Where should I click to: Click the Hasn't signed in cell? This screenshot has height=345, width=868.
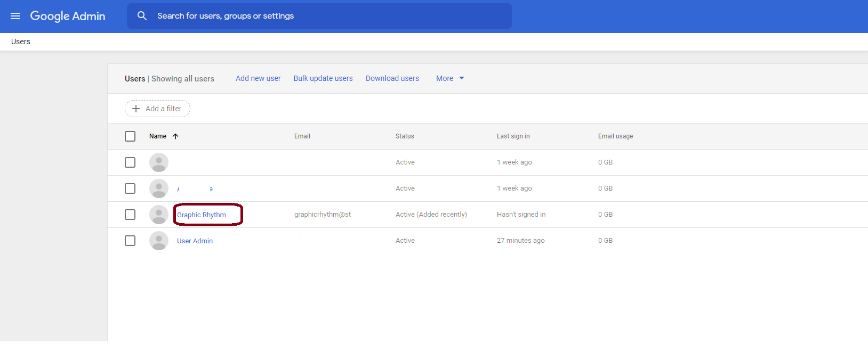521,215
